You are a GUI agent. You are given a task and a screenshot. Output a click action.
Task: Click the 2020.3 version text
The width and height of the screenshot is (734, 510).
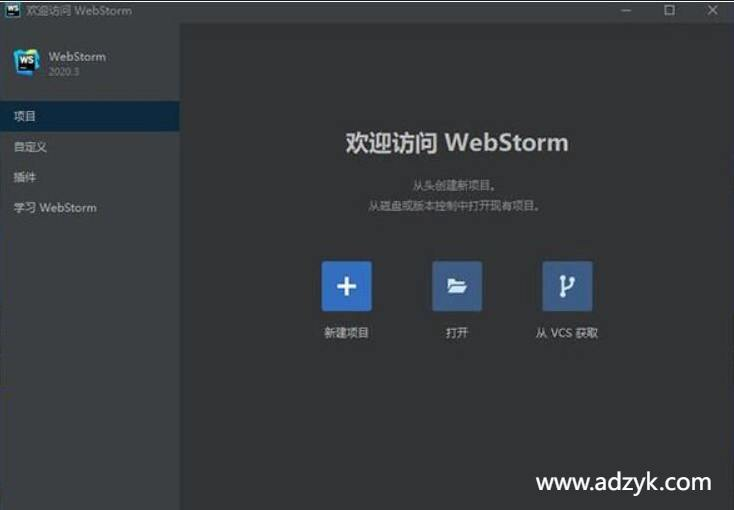pyautogui.click(x=64, y=72)
